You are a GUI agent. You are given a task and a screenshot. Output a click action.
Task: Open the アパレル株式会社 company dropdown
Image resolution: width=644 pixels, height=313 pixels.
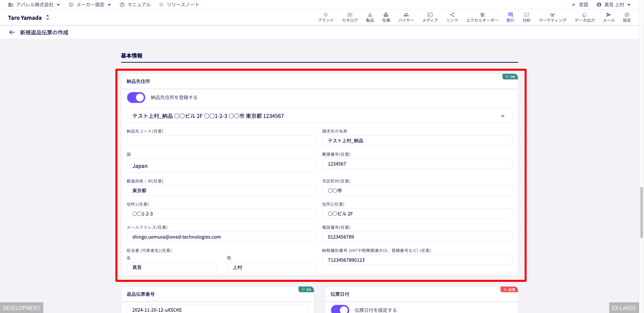[x=34, y=5]
